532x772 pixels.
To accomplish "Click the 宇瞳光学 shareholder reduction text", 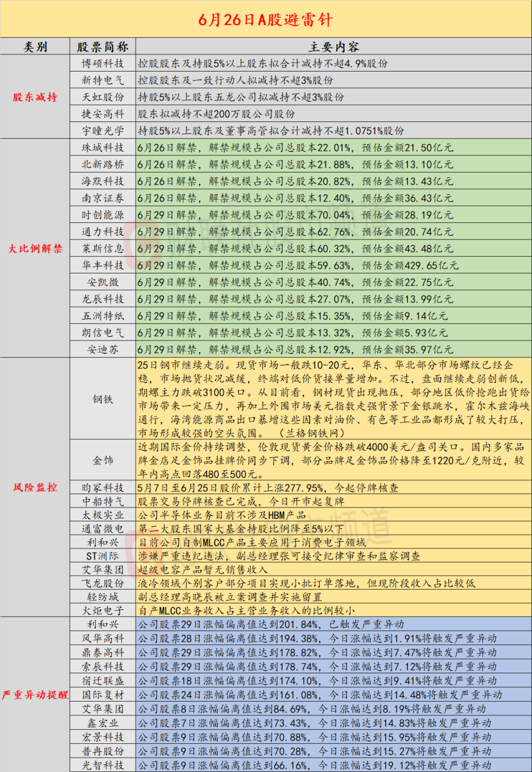I will pos(271,131).
